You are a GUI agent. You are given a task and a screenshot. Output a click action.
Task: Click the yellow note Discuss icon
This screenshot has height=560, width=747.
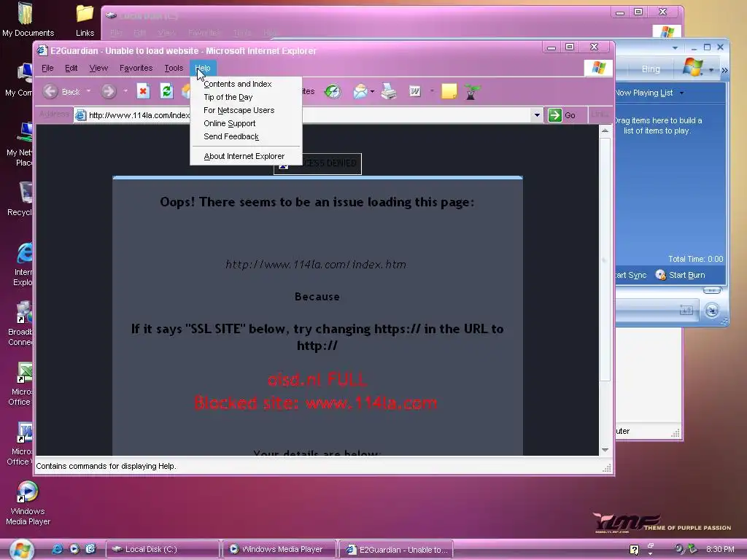449,91
